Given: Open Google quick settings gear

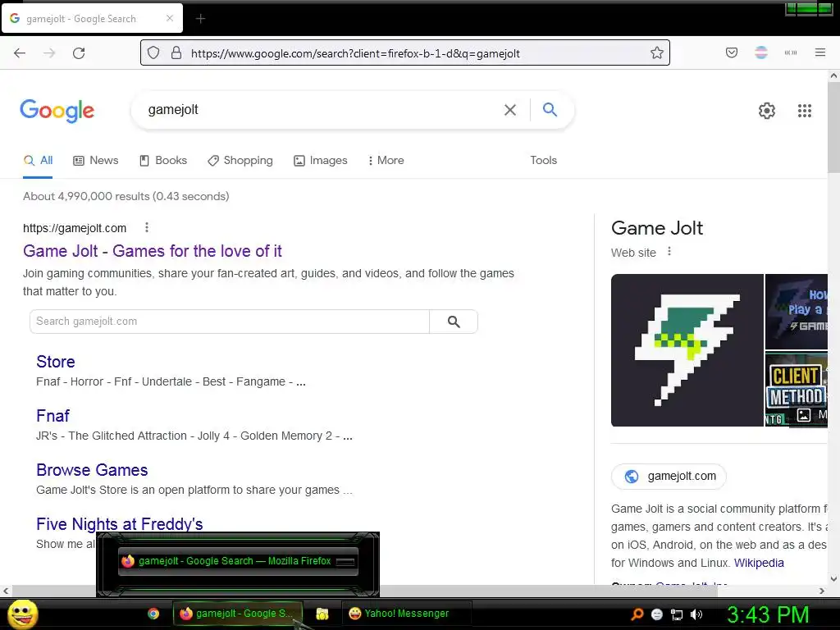Looking at the screenshot, I should click(767, 111).
